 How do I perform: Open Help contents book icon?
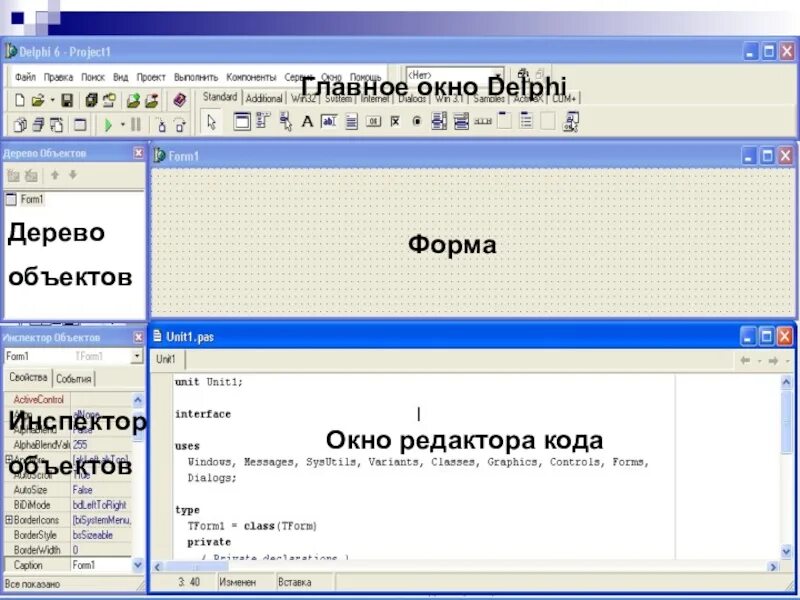click(179, 100)
